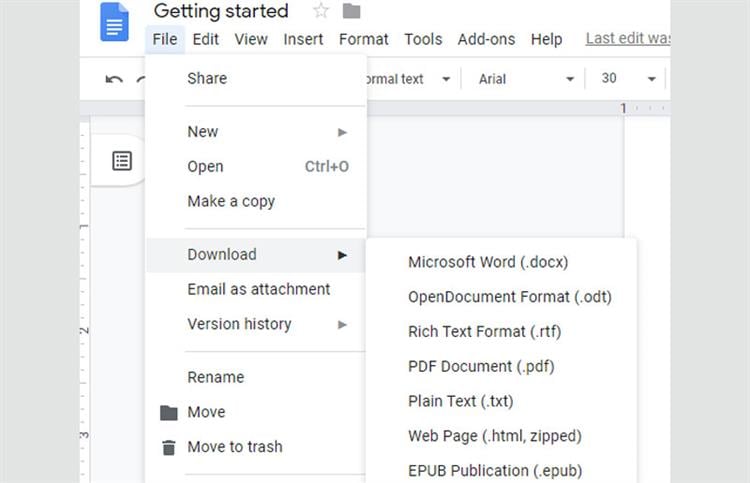This screenshot has height=483, width=750.
Task: Choose Open from the File menu
Action: coord(256,166)
